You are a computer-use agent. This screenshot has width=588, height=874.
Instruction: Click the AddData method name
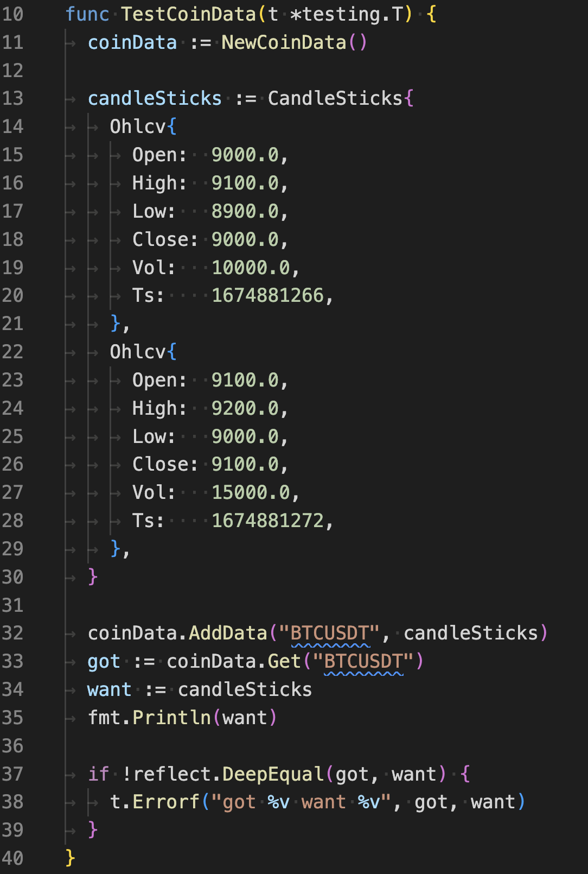click(228, 633)
